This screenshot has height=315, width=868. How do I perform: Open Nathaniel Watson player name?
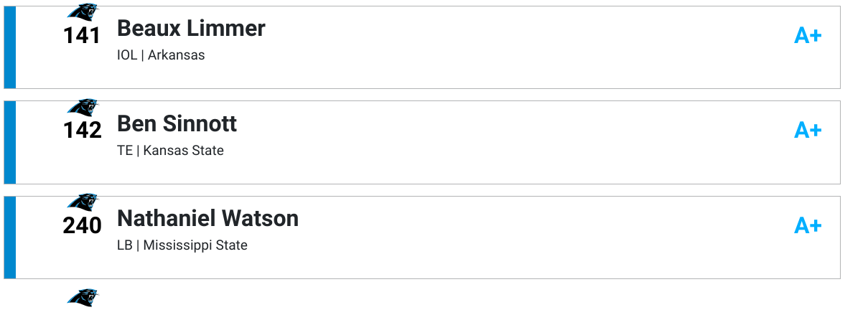pos(207,218)
